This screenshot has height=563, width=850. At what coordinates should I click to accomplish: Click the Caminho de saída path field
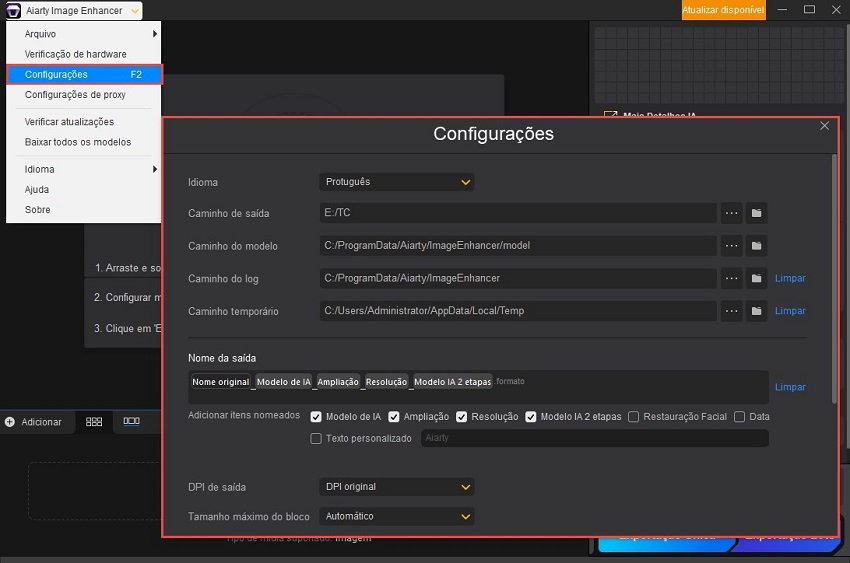click(x=518, y=213)
